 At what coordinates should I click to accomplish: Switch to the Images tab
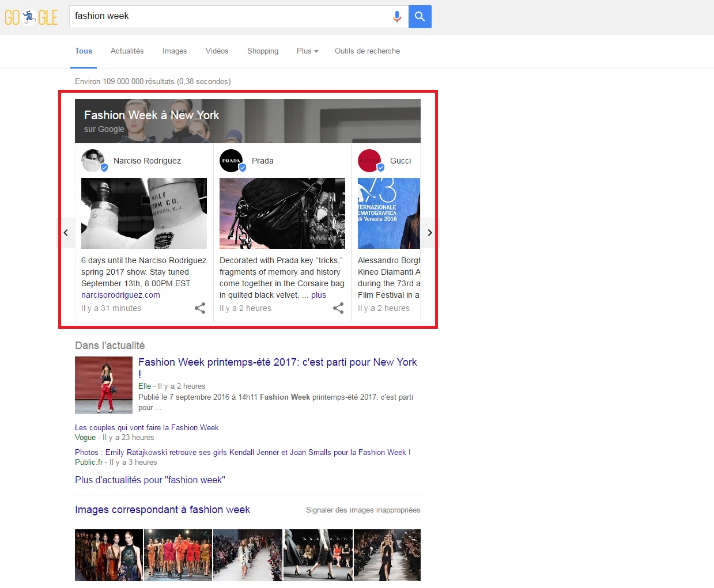175,51
